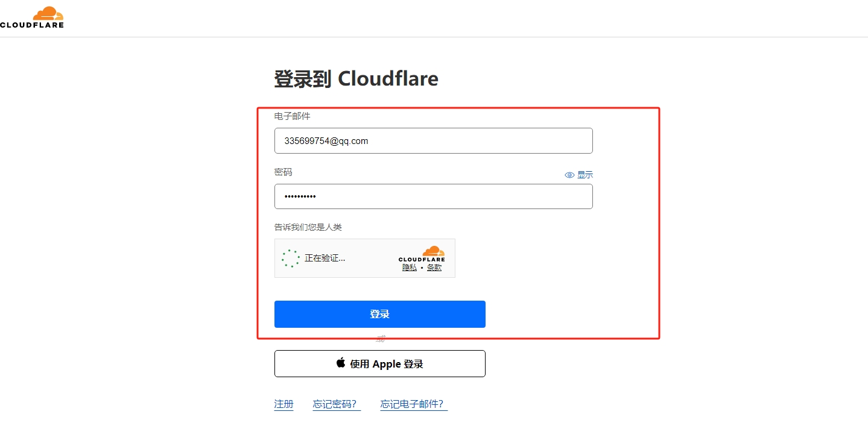Click the spinning verification loader icon

tap(291, 258)
